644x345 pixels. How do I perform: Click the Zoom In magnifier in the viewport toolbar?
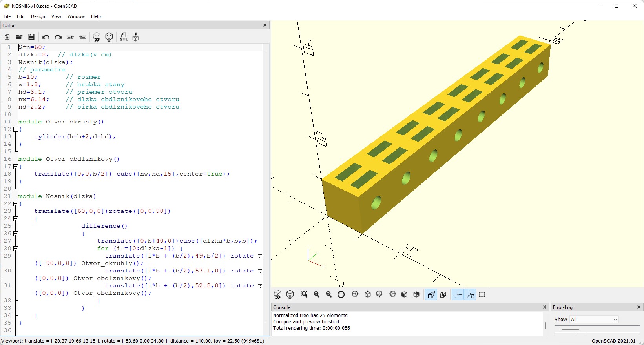coord(317,294)
